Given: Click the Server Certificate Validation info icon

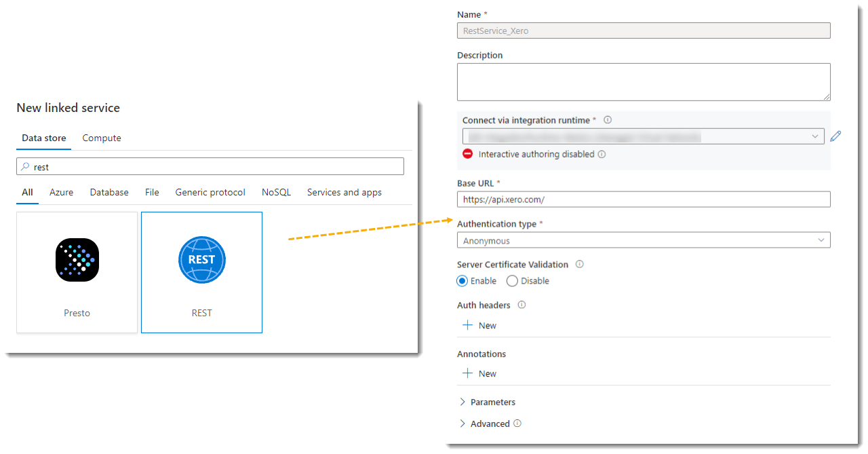Looking at the screenshot, I should (579, 264).
